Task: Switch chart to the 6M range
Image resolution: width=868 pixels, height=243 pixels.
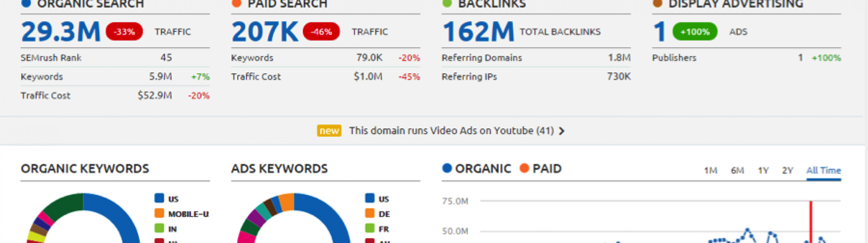Action: (x=737, y=171)
